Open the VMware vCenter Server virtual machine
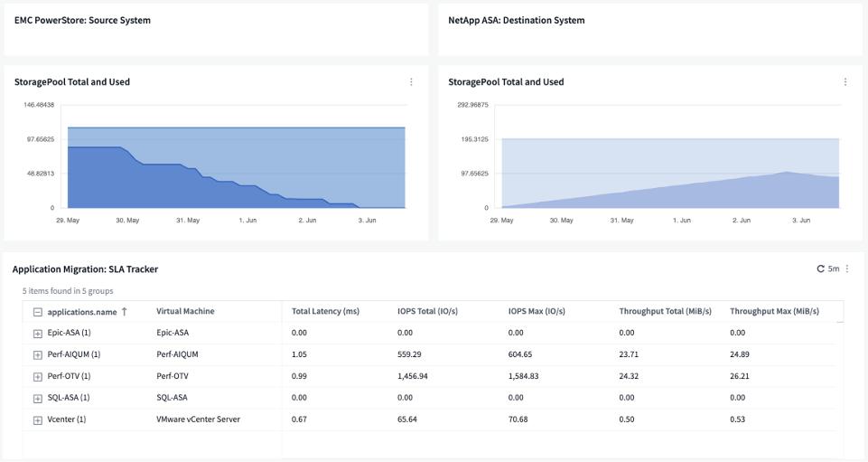Viewport: 868px width, 462px height. 198,420
